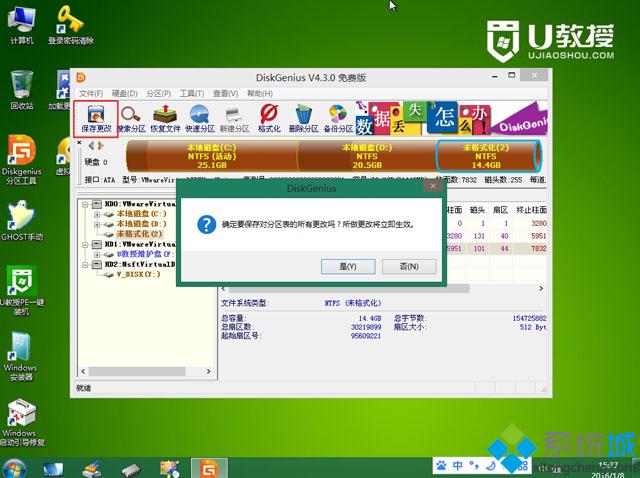Click the tree panel horizontal scrollbar
Image resolution: width=640 pixels, height=478 pixels.
coord(137,371)
